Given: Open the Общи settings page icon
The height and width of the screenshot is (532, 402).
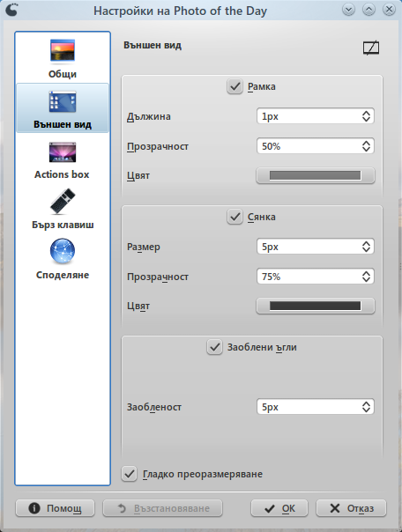Looking at the screenshot, I should 63,51.
